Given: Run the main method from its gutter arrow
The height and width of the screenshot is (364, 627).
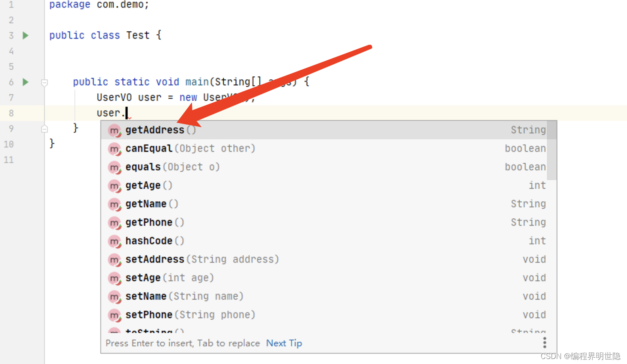Looking at the screenshot, I should point(25,82).
